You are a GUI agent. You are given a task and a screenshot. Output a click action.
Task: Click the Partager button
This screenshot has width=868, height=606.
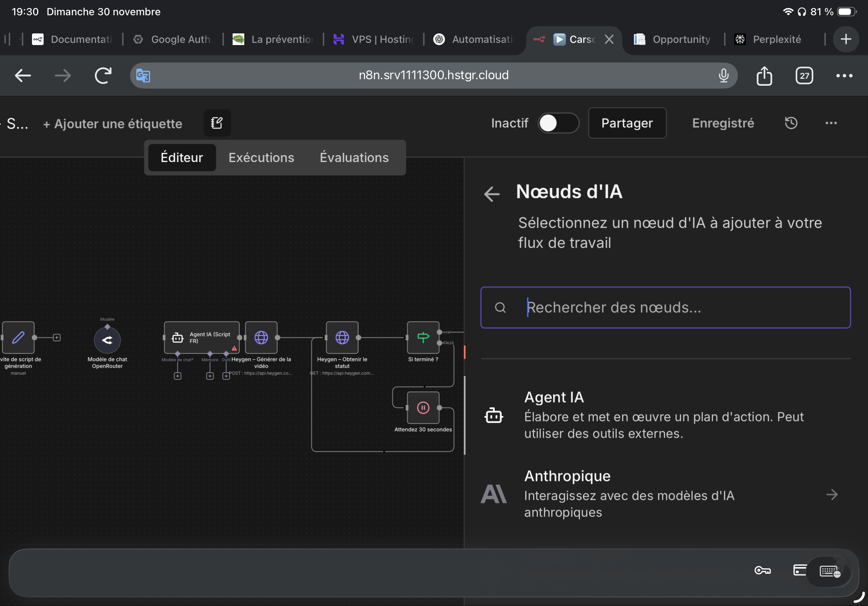click(627, 123)
